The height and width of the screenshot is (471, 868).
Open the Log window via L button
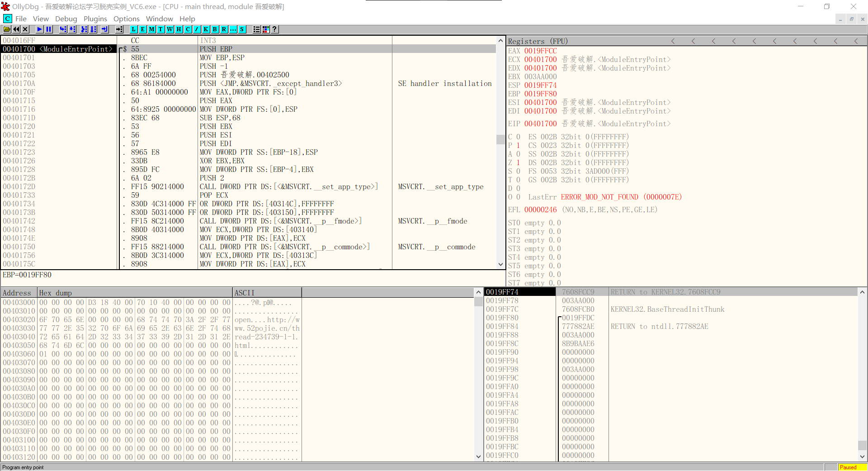[133, 29]
